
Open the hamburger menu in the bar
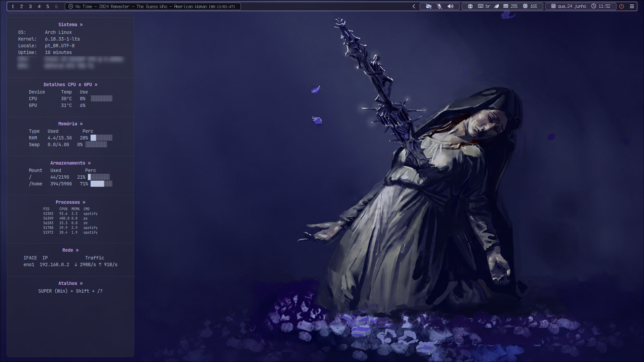(632, 6)
